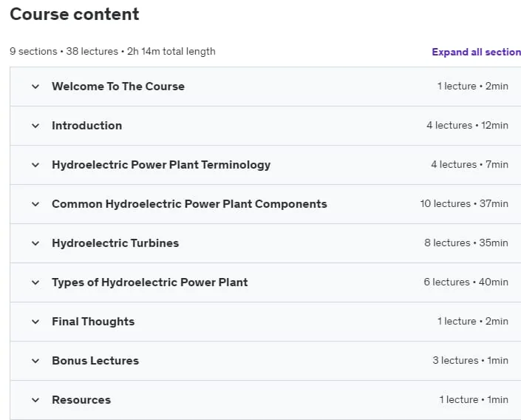Click chevron next to Common Hydroelectric Power Plant Components
The height and width of the screenshot is (420, 521).
[x=35, y=205]
